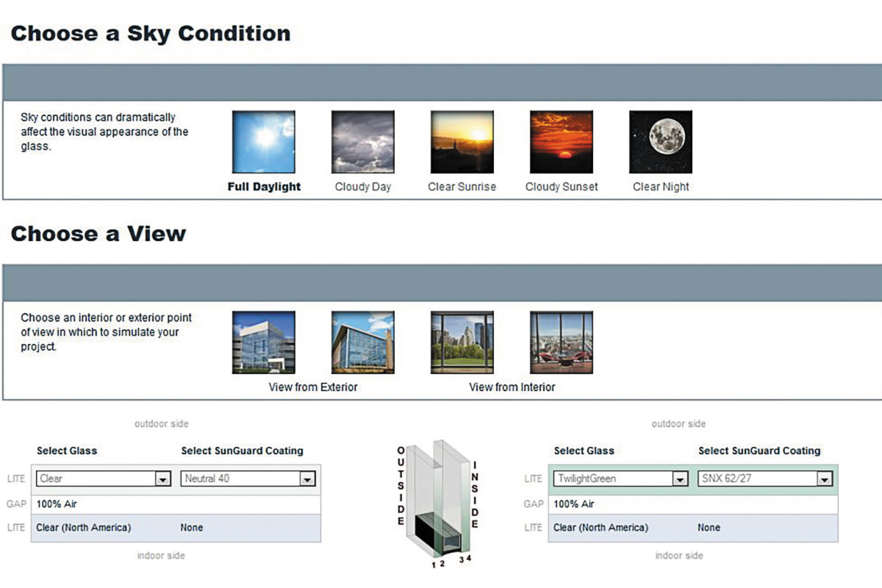The image size is (882, 588).
Task: Click the View from Interior label
Action: pos(512,387)
